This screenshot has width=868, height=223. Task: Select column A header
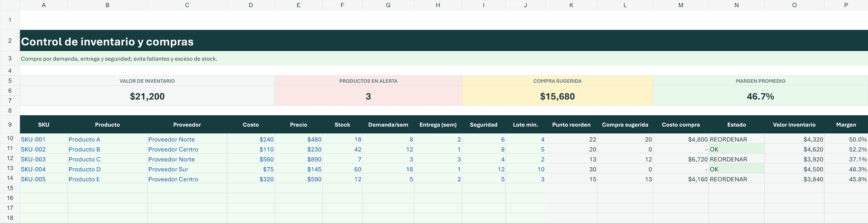pos(44,5)
